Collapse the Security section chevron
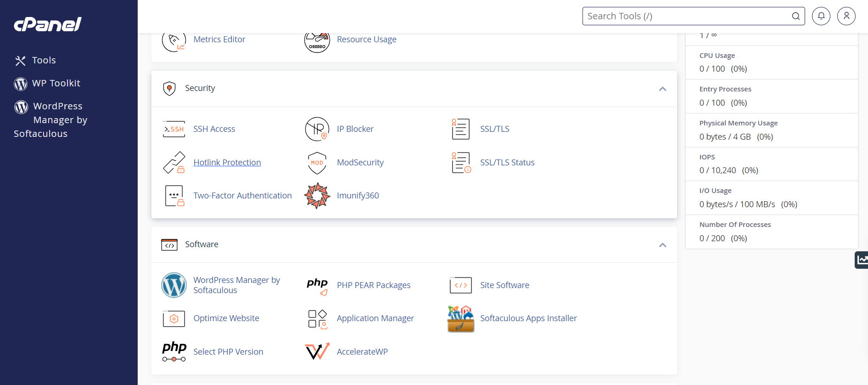 (x=662, y=89)
